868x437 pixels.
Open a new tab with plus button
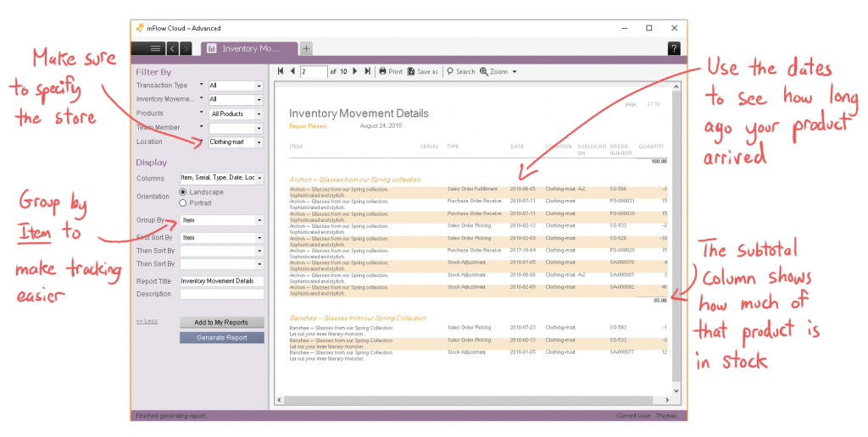click(306, 48)
